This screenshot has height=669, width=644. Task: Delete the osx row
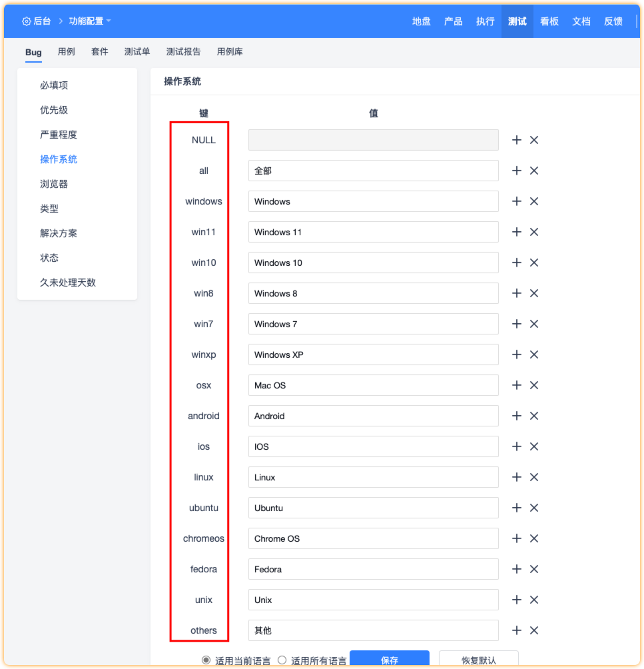534,385
